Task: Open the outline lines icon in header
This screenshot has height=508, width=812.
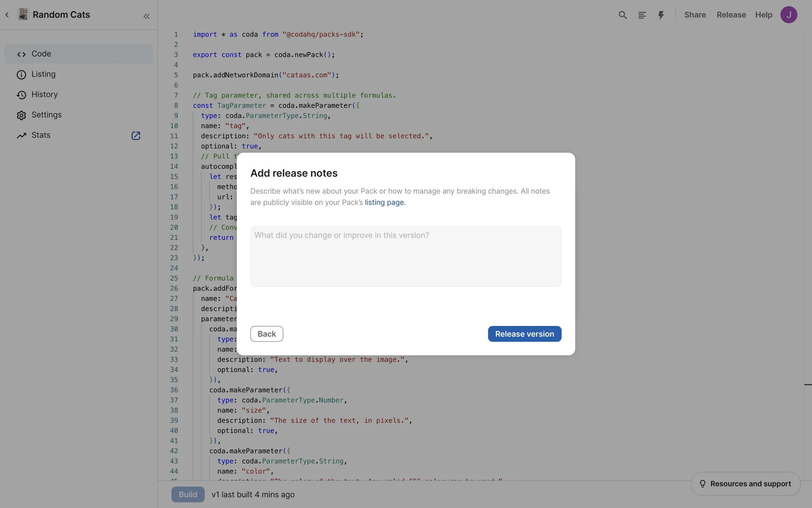Action: coord(642,15)
